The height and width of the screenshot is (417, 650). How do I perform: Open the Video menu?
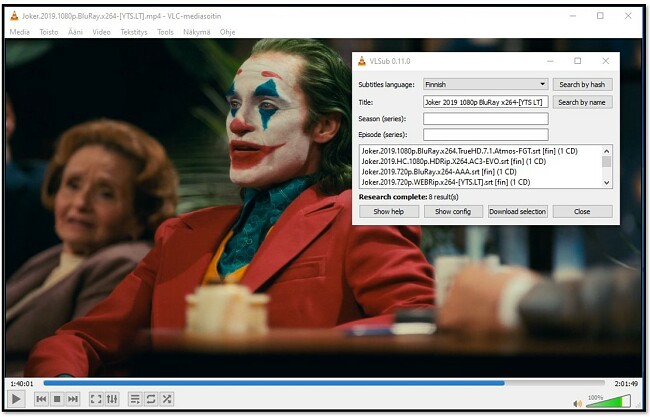pos(102,32)
